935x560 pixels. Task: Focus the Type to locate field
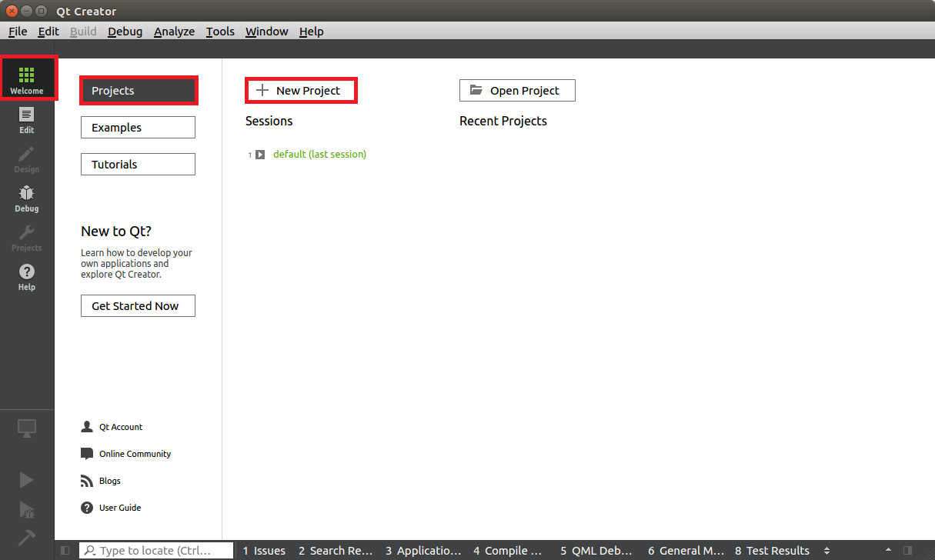156,551
